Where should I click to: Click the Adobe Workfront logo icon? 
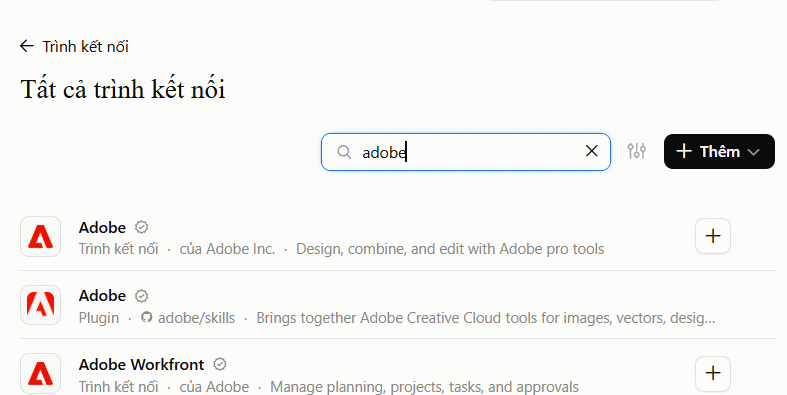(41, 373)
